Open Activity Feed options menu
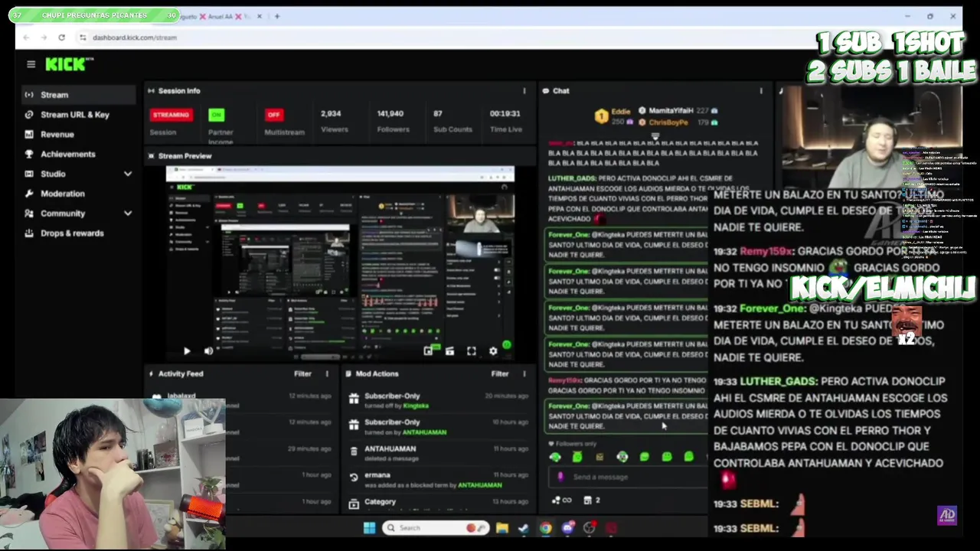This screenshot has width=980, height=551. tap(327, 374)
